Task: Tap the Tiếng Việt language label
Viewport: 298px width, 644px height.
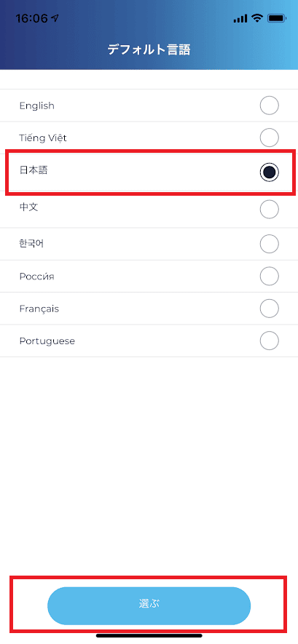Action: click(x=43, y=138)
